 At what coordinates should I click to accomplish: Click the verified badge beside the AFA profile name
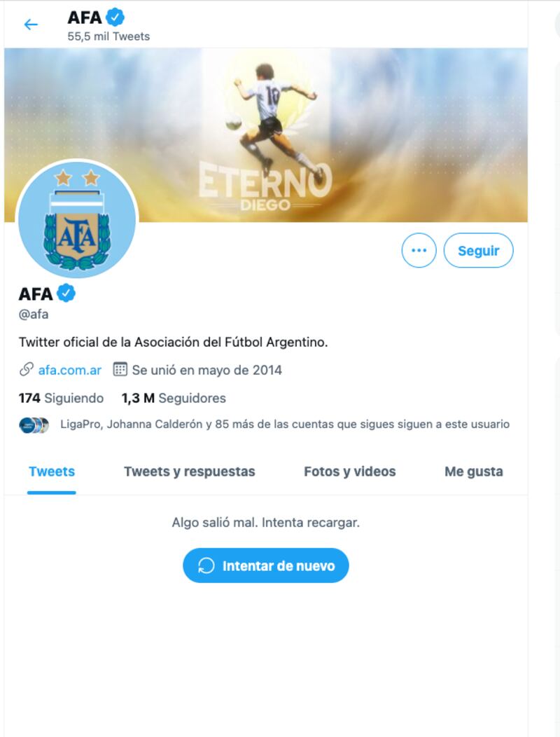click(x=66, y=294)
